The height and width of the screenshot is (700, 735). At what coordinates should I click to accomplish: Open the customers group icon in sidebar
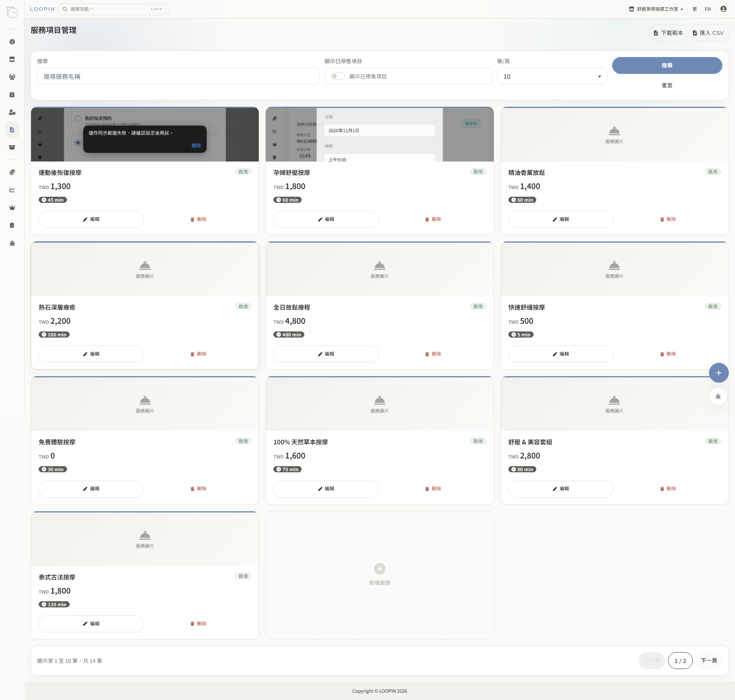tap(12, 77)
